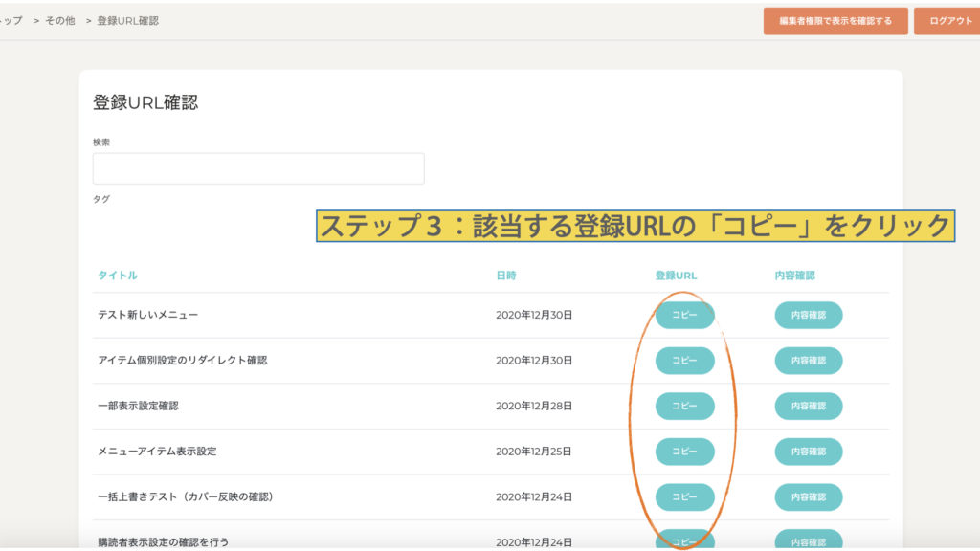The height and width of the screenshot is (551, 980).
Task: Open 内容確認 for 一部表示設定確認
Action: 809,406
